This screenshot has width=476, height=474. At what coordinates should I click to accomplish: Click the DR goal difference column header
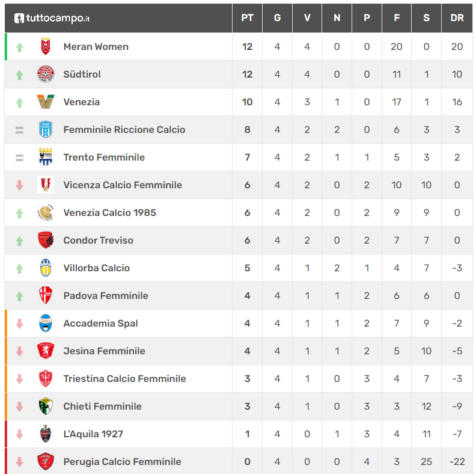point(457,18)
